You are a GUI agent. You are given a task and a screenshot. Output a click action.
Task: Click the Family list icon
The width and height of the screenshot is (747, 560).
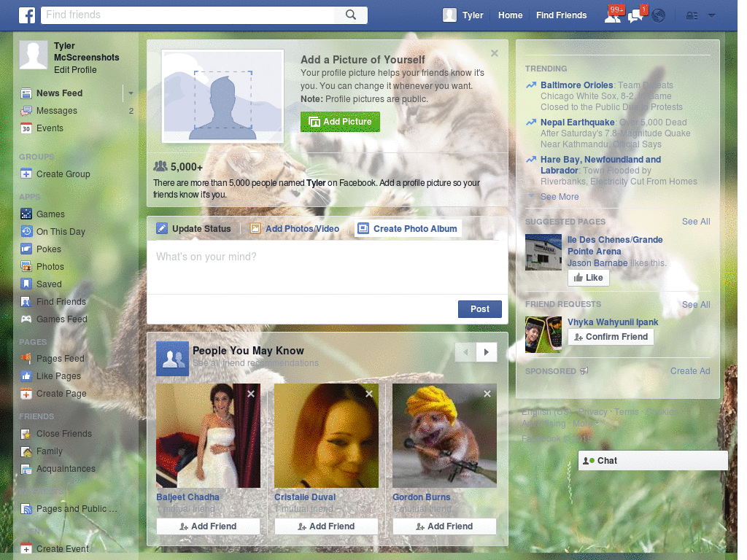(26, 451)
